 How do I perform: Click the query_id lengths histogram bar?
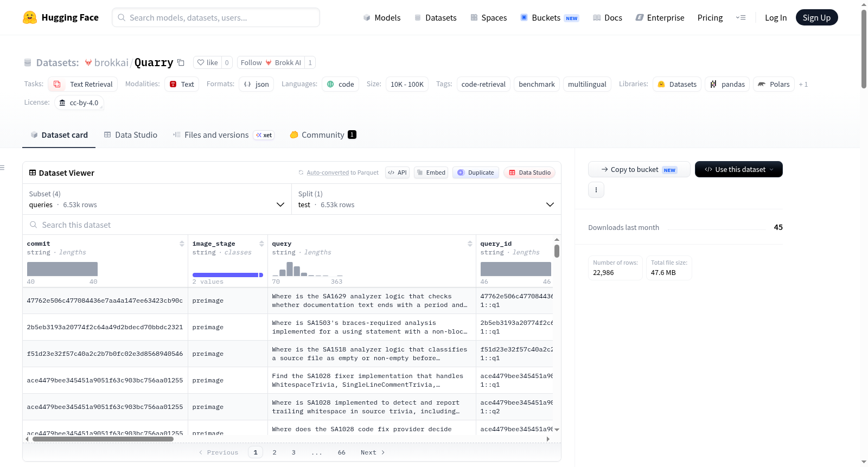[x=516, y=269]
